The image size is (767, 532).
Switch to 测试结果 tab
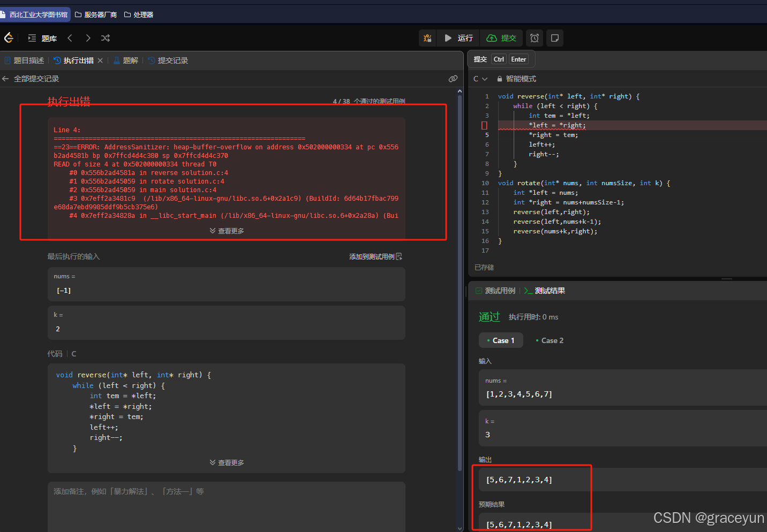(x=545, y=291)
